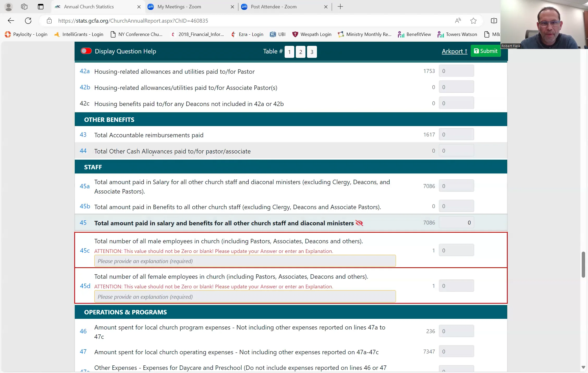Click the line 47 operating expenses input

point(456,351)
